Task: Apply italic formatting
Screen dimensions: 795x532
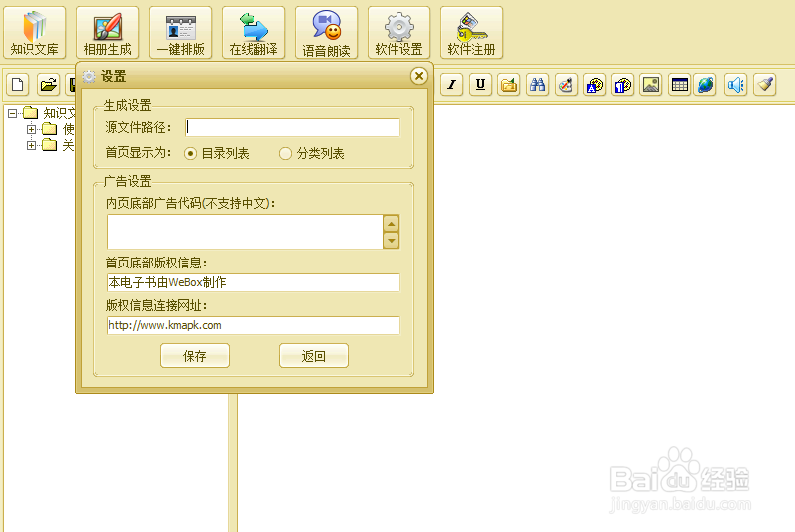Action: [x=451, y=85]
